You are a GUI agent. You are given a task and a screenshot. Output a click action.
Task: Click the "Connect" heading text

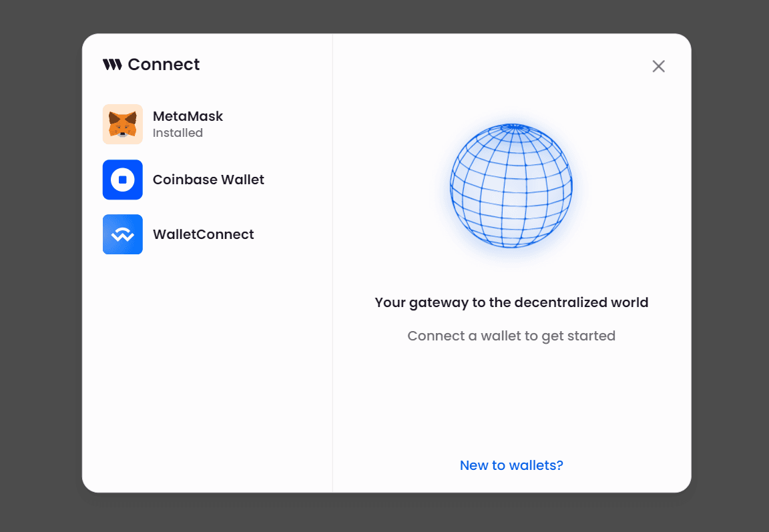pos(164,64)
